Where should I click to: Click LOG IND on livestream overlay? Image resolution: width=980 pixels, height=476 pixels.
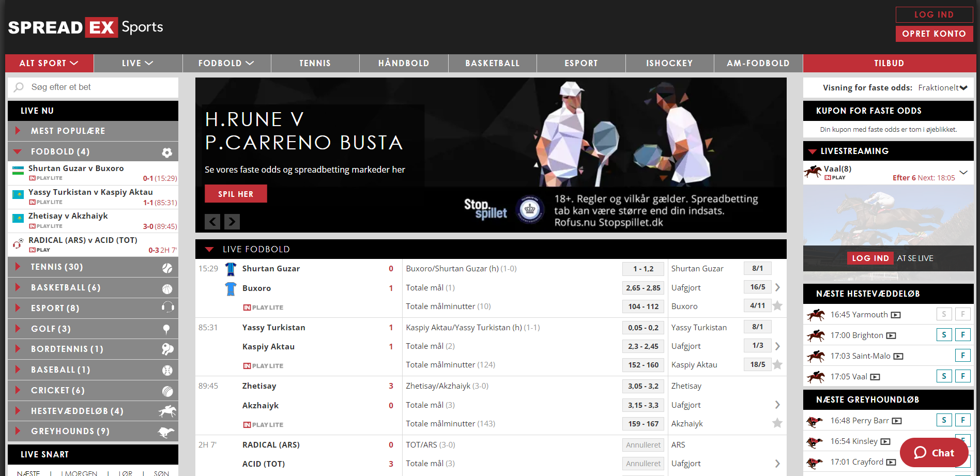coord(870,258)
